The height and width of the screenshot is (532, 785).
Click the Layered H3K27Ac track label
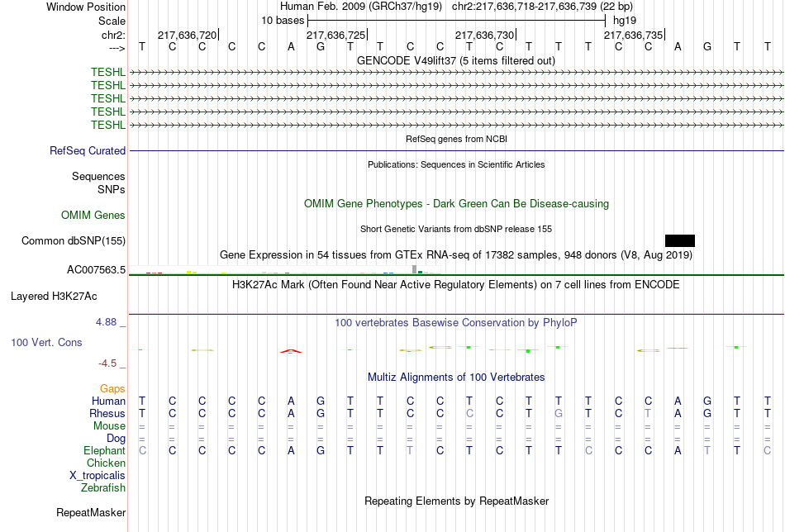(x=54, y=297)
